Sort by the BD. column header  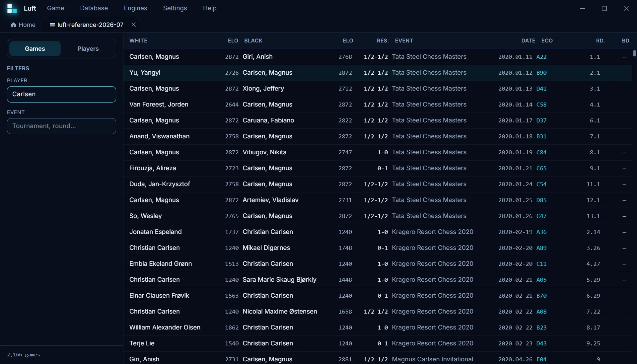tap(626, 41)
